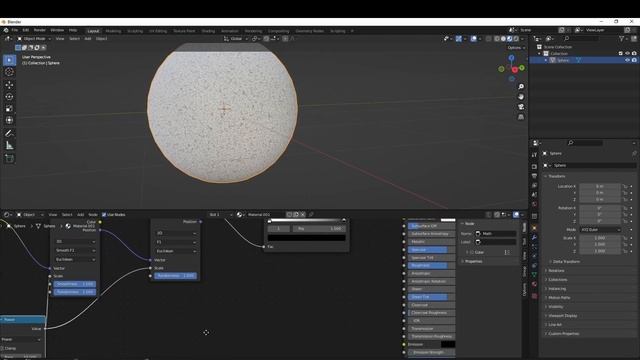
Task: Click the Scene Collection row in outliner
Action: [x=557, y=47]
